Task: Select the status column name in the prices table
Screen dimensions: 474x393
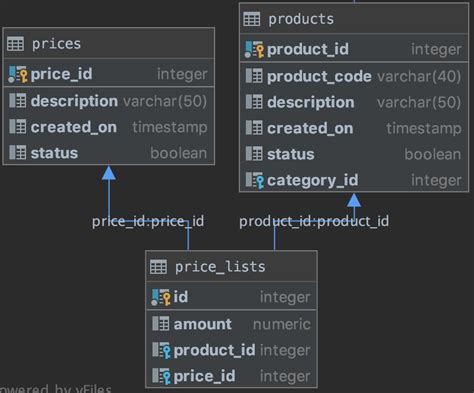Action: [54, 153]
